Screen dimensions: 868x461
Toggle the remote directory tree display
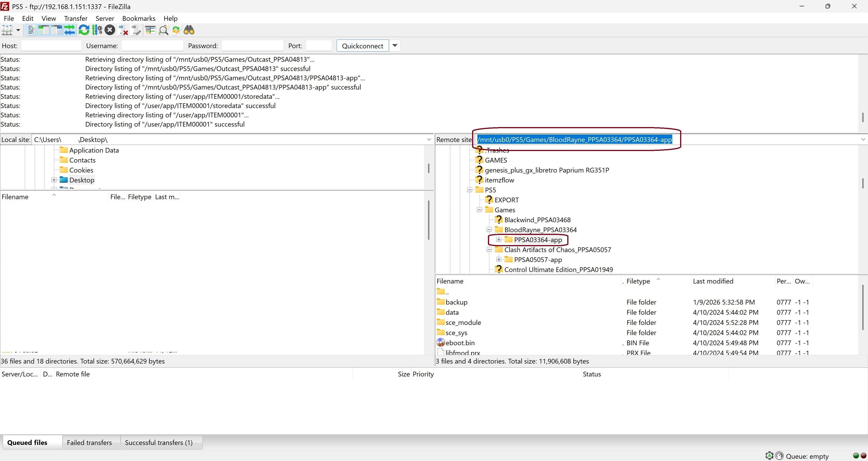57,30
